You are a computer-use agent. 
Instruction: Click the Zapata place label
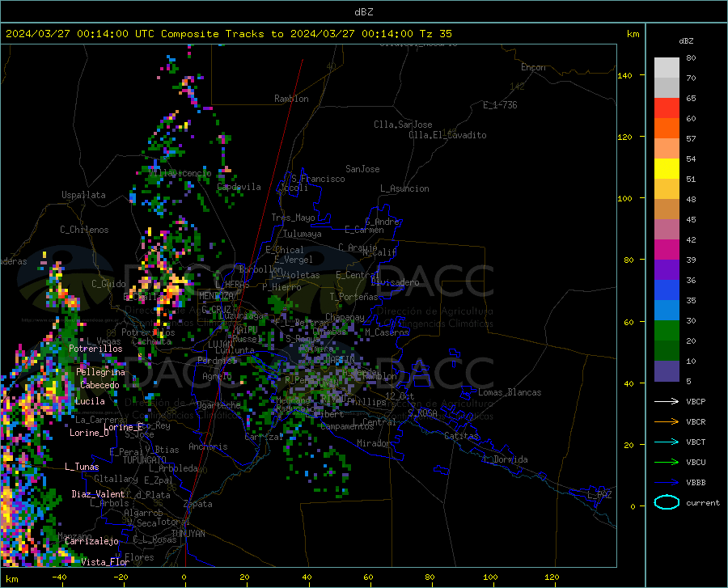click(x=198, y=504)
